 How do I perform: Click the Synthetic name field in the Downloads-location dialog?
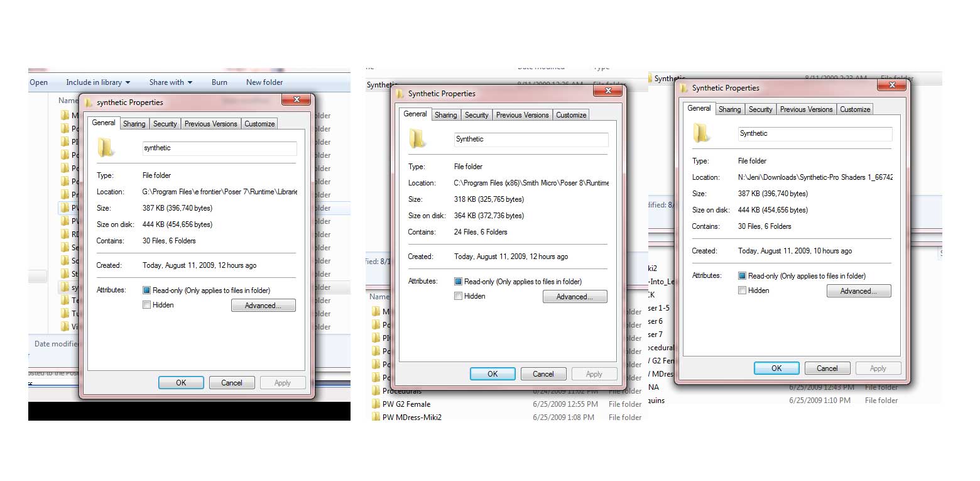815,134
